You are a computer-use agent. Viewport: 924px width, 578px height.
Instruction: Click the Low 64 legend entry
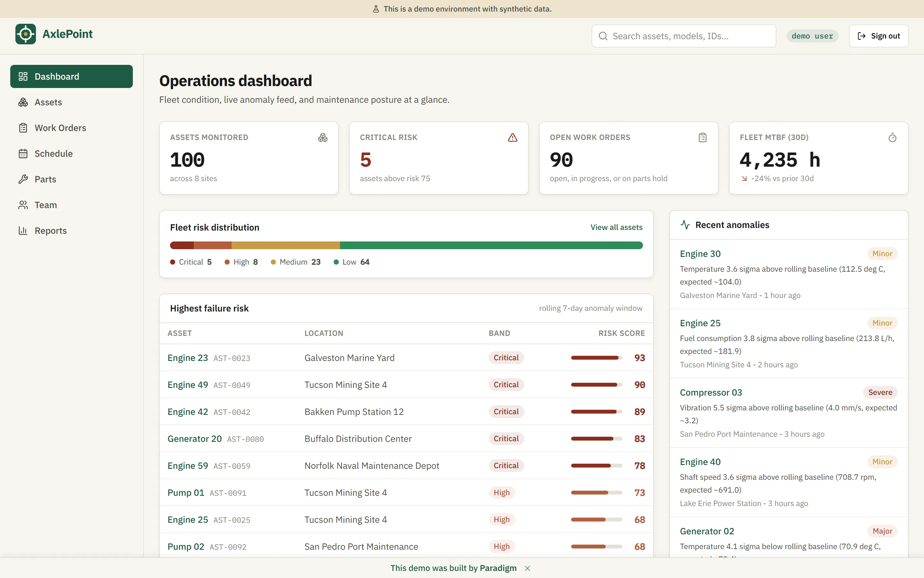coord(351,262)
